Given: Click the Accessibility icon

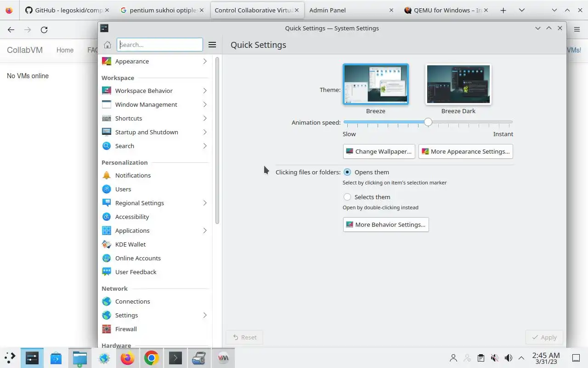Looking at the screenshot, I should (x=107, y=217).
